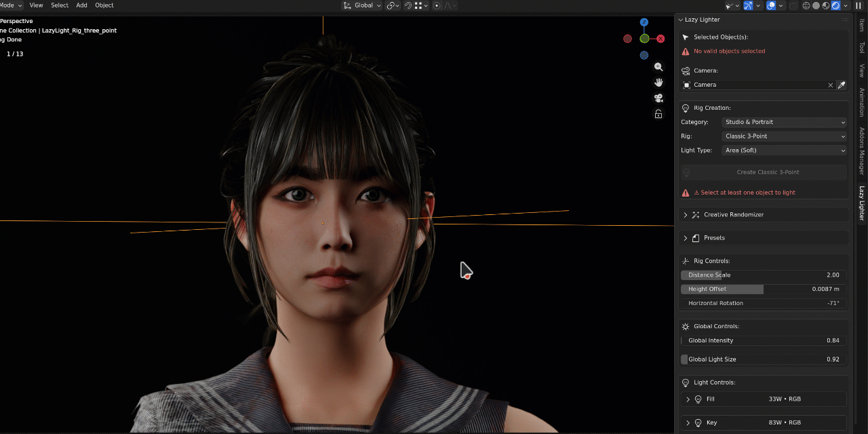868x434 pixels.
Task: Toggle the camera view icon
Action: [658, 98]
